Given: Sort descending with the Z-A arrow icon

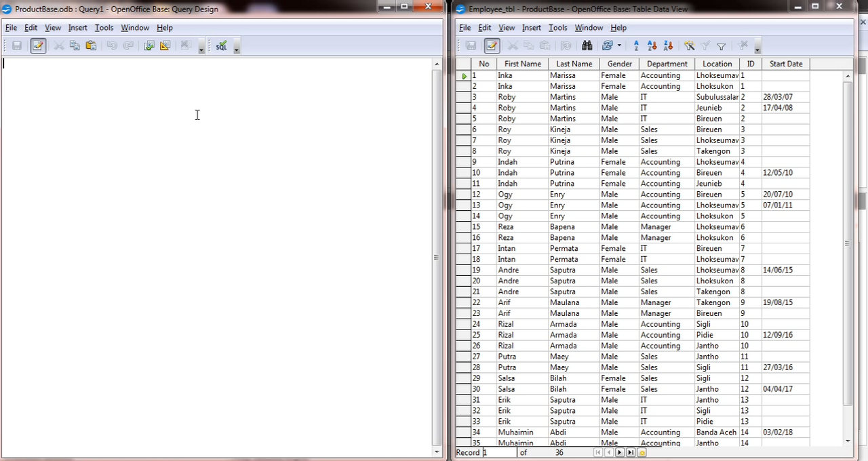Looking at the screenshot, I should click(x=669, y=45).
